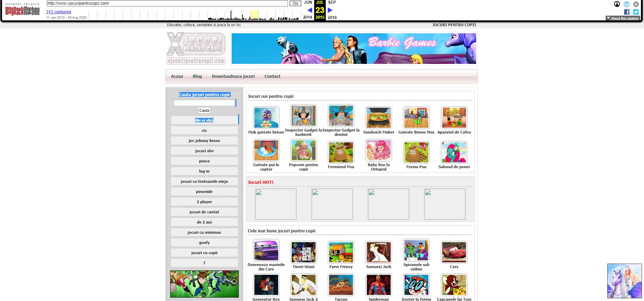Open the Spiderman game thumbnail

coord(379,285)
